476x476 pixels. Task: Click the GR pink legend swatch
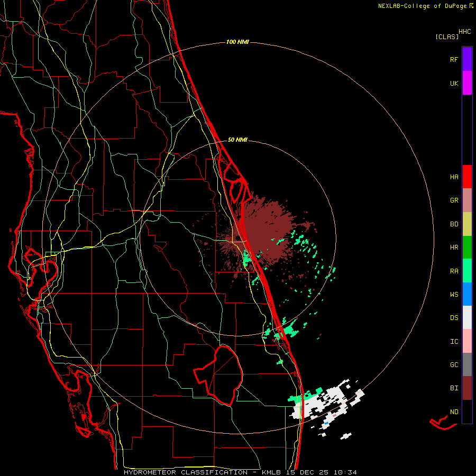(x=467, y=200)
